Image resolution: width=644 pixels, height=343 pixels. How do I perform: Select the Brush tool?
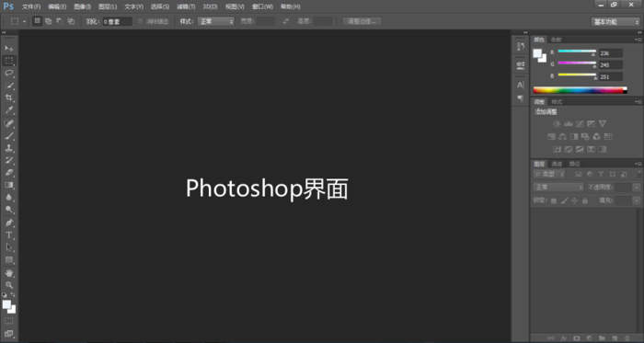[x=9, y=135]
